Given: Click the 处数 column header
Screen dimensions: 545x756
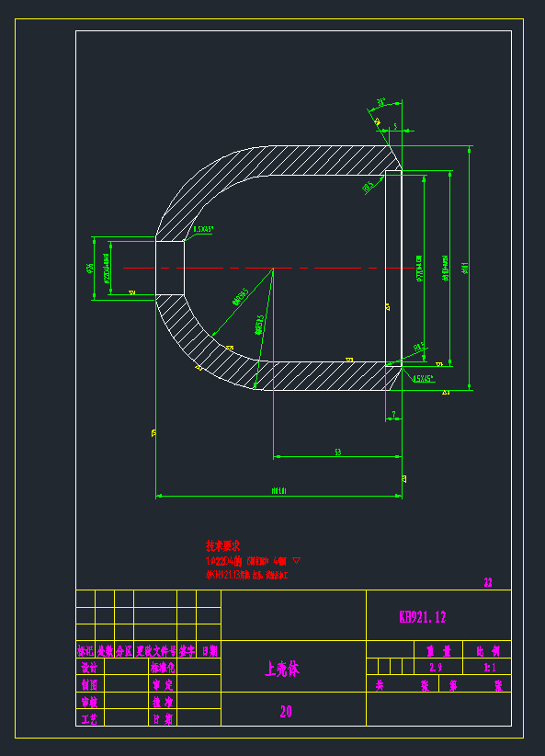Looking at the screenshot, I should tap(105, 651).
